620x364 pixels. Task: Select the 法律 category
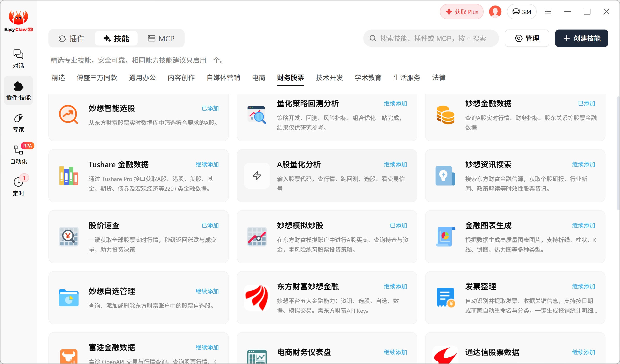coord(439,78)
